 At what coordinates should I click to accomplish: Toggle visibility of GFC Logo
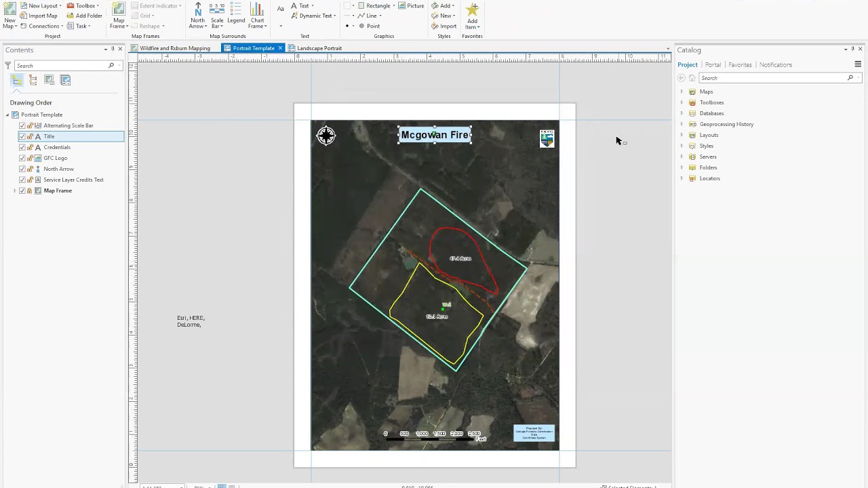click(x=22, y=158)
